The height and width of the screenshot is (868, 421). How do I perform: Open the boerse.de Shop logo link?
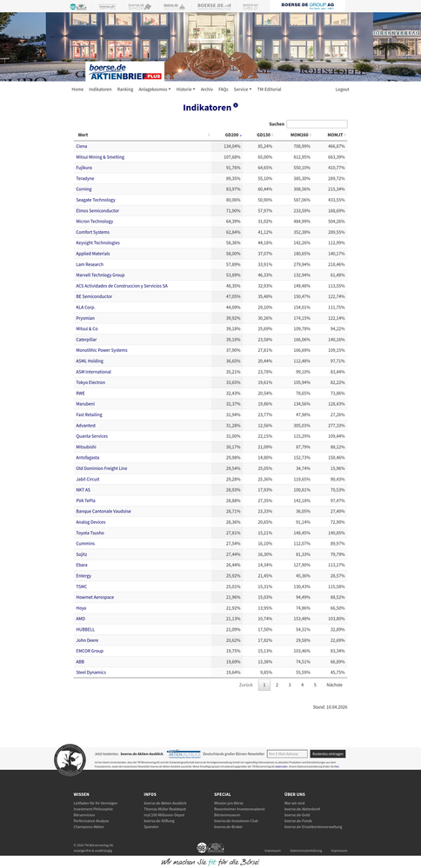click(139, 6)
